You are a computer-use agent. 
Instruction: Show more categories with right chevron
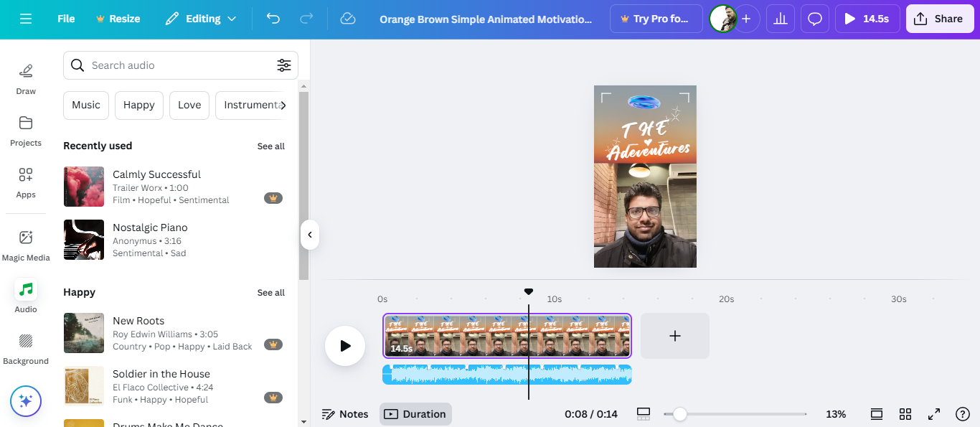(283, 105)
